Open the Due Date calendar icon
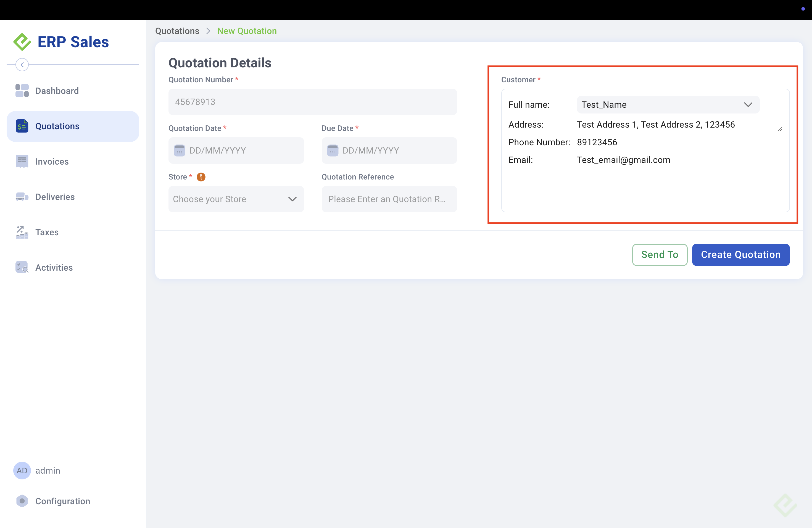This screenshot has width=812, height=528. pyautogui.click(x=333, y=151)
